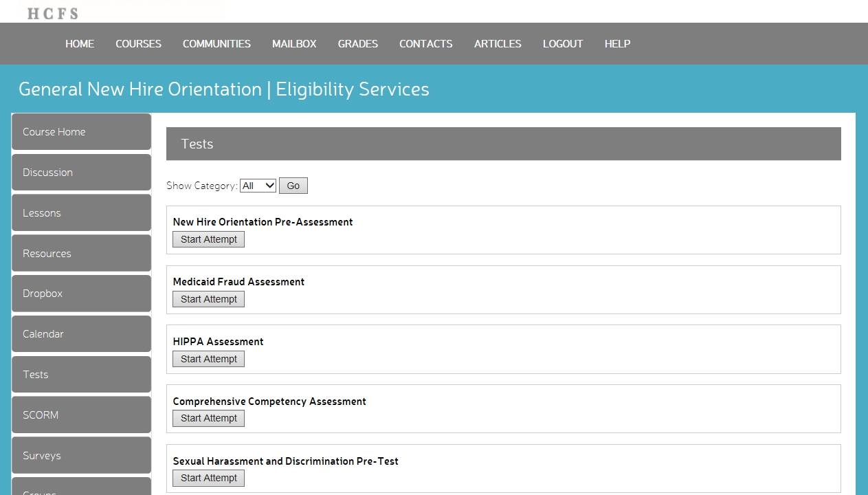Start attempt for Comprehensive Competency Assessment
This screenshot has height=495, width=868.
[x=208, y=418]
